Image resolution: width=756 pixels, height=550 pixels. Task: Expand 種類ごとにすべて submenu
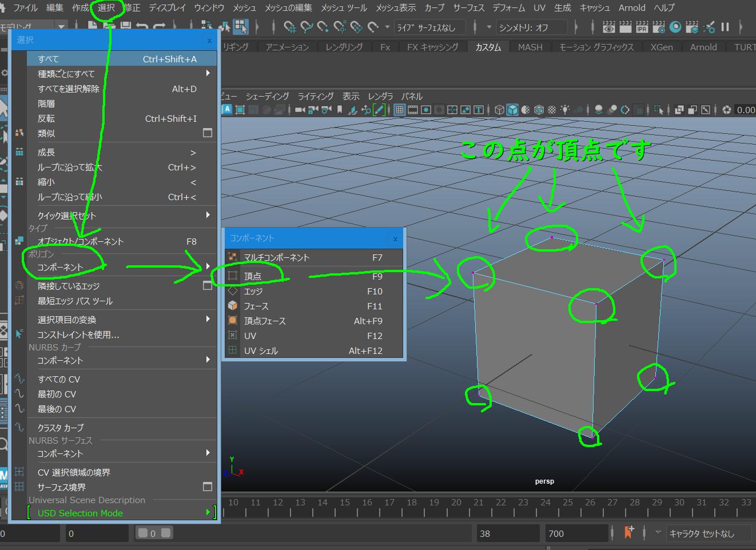point(208,73)
